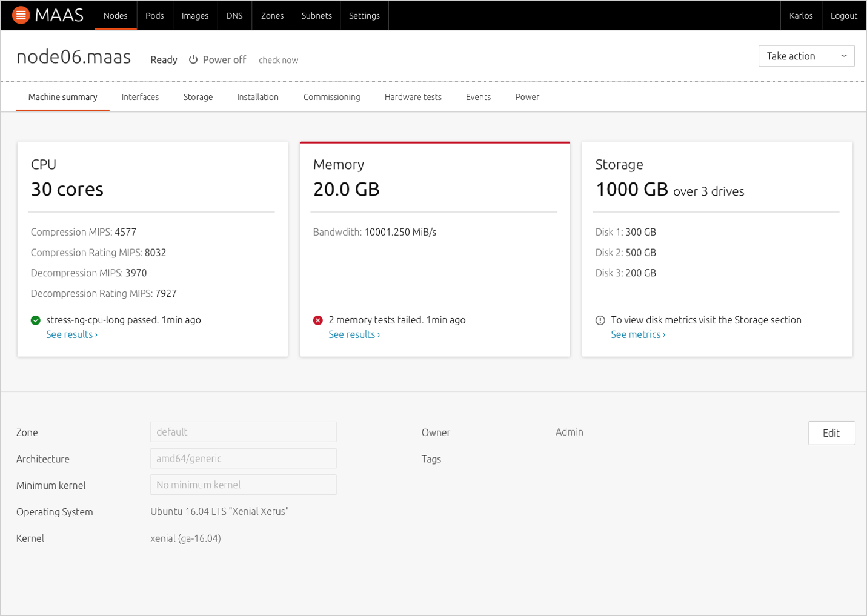
Task: See results for memory tests
Action: [354, 334]
